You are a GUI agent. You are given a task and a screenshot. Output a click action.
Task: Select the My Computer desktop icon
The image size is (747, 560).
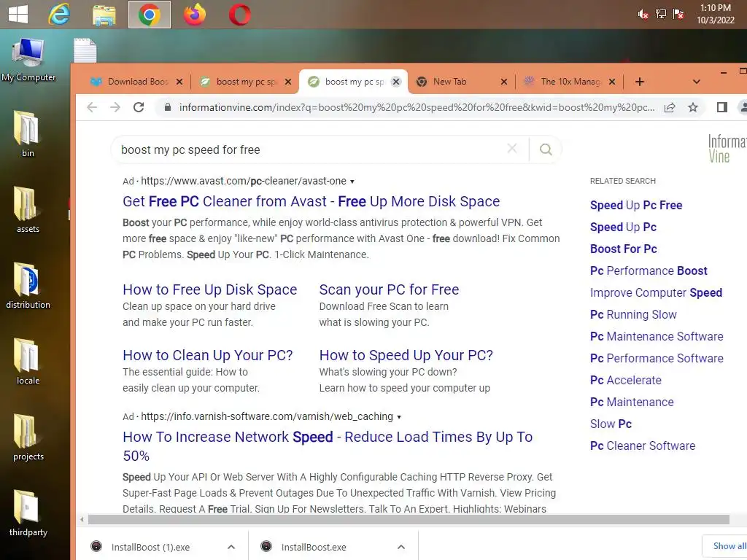tap(28, 60)
